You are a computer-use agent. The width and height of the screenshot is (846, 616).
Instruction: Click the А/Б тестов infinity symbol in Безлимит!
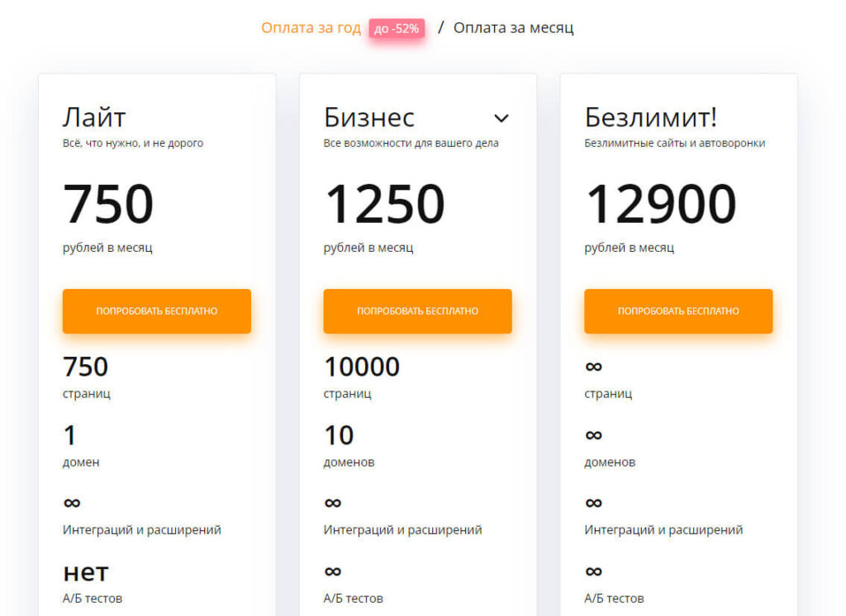593,571
